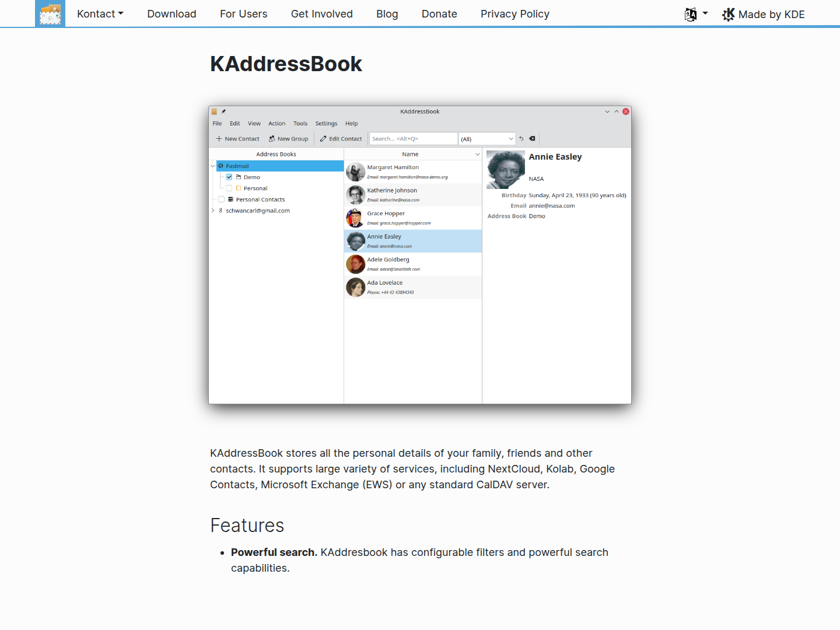Open the (All) filter combo box
The height and width of the screenshot is (630, 840).
(x=487, y=139)
